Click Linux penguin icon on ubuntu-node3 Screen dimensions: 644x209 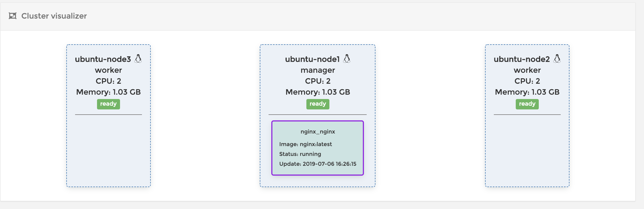pos(138,59)
